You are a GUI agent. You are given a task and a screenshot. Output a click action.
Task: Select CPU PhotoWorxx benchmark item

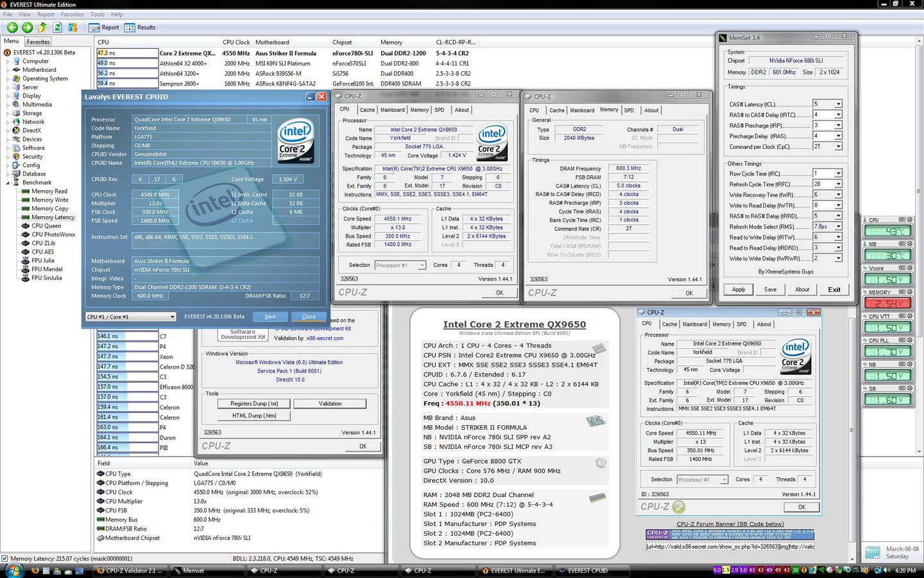49,234
